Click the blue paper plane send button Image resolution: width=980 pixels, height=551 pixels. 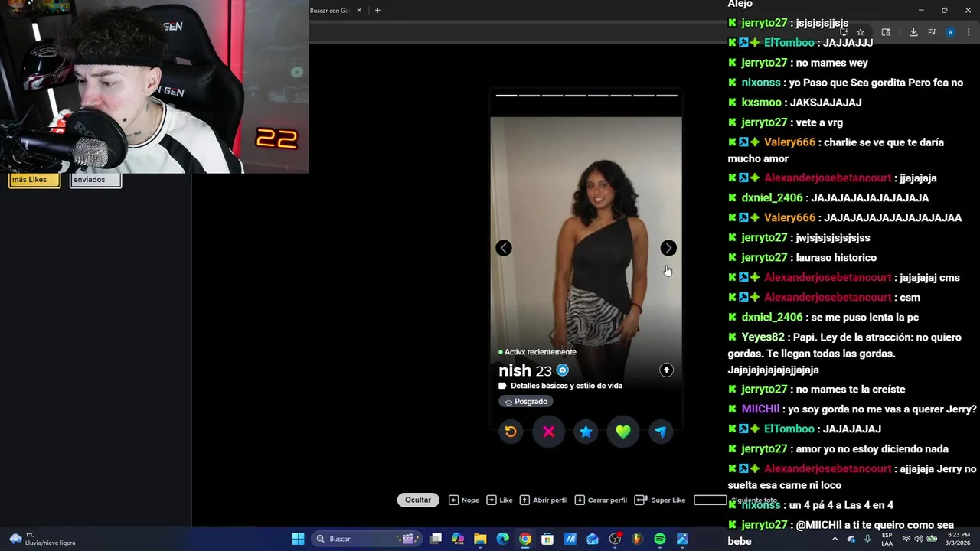coord(661,432)
